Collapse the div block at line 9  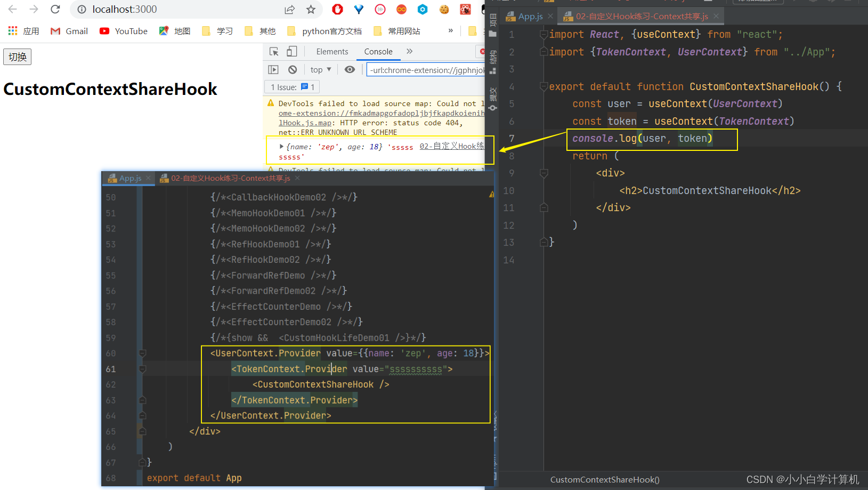pyautogui.click(x=543, y=173)
